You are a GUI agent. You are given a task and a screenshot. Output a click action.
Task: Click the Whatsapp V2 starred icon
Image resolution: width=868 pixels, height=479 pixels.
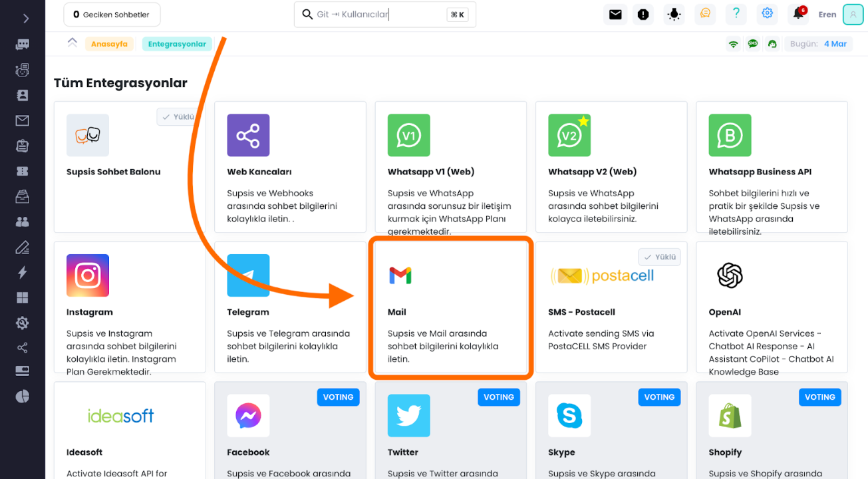click(x=569, y=135)
